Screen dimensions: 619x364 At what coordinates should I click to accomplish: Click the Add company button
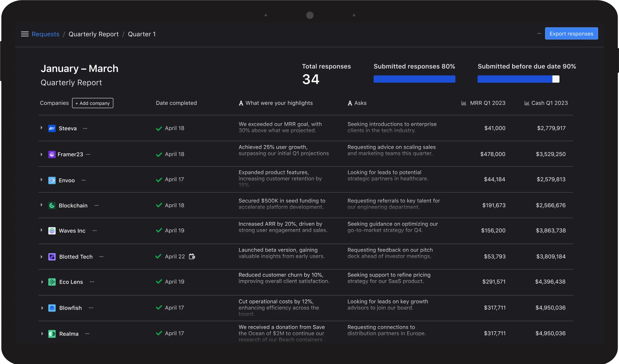point(92,103)
